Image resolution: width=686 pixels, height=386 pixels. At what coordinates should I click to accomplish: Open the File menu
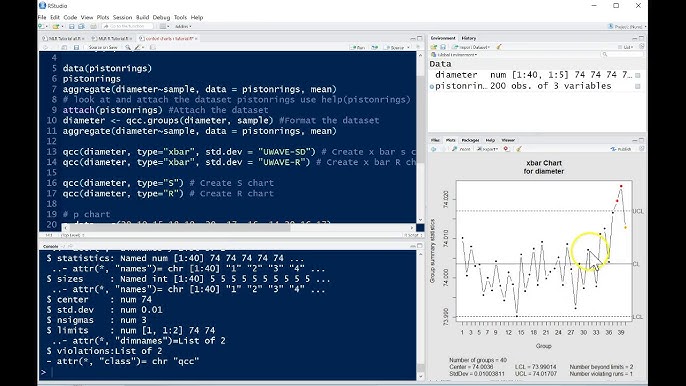tap(42, 18)
